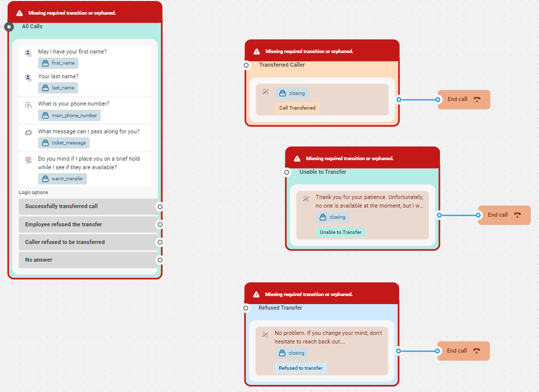This screenshot has width=539, height=392.
Task: Click output port of Caller refused to be transferred
Action: (x=160, y=242)
